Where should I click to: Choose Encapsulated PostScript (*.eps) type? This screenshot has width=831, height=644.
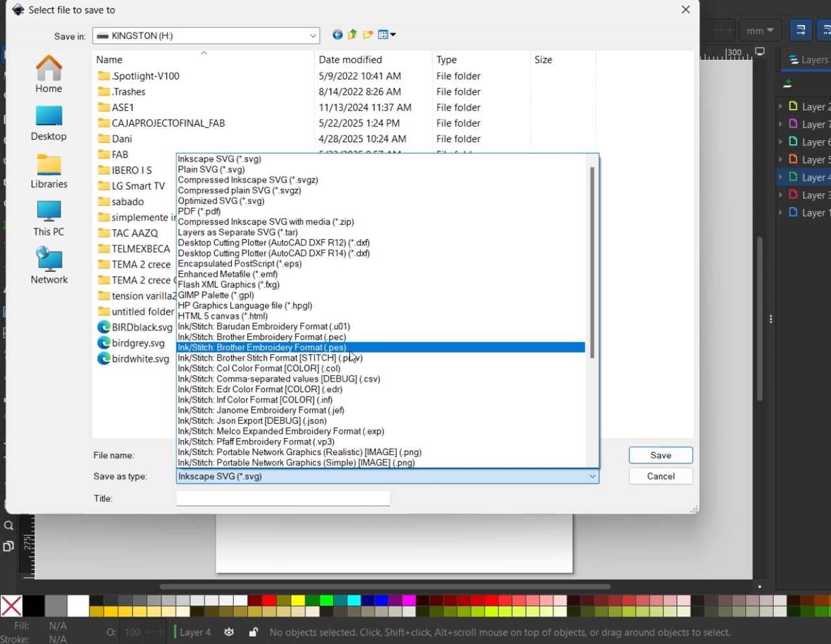381,264
